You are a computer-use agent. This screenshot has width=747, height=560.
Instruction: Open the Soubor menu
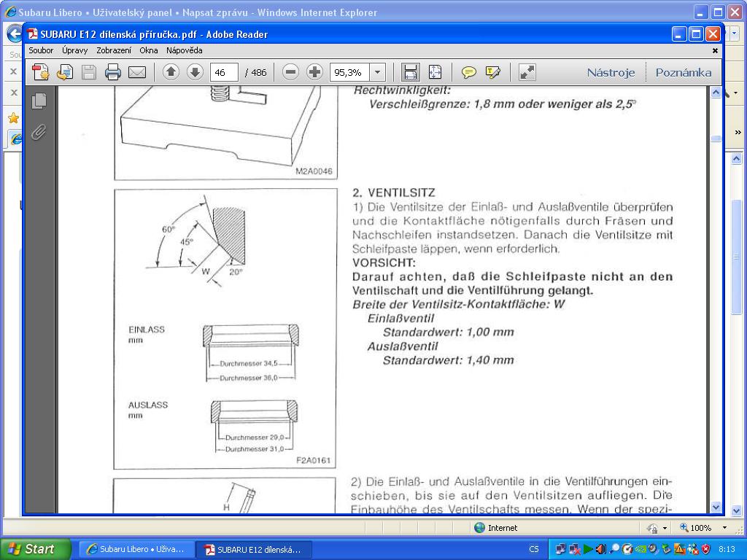pyautogui.click(x=41, y=50)
